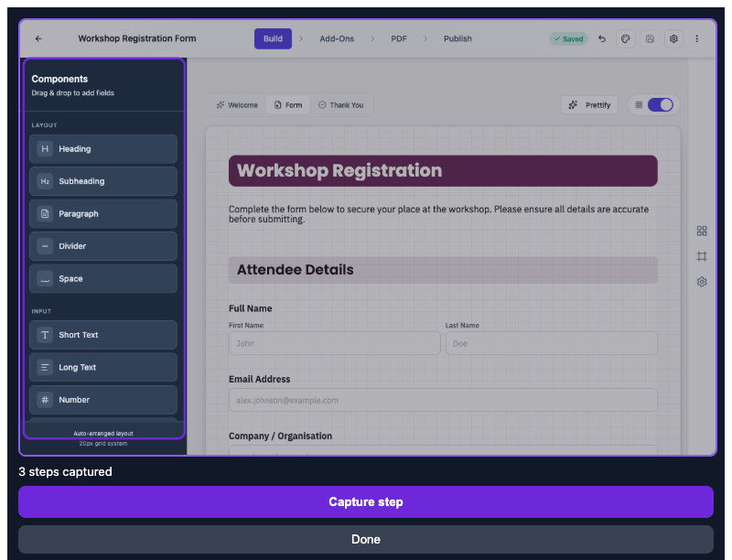Add the Space component
The width and height of the screenshot is (732, 560).
[103, 278]
